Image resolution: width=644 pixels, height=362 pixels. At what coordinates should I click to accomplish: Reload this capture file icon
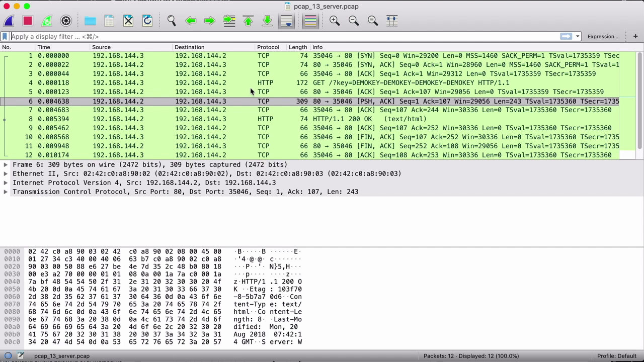(147, 21)
